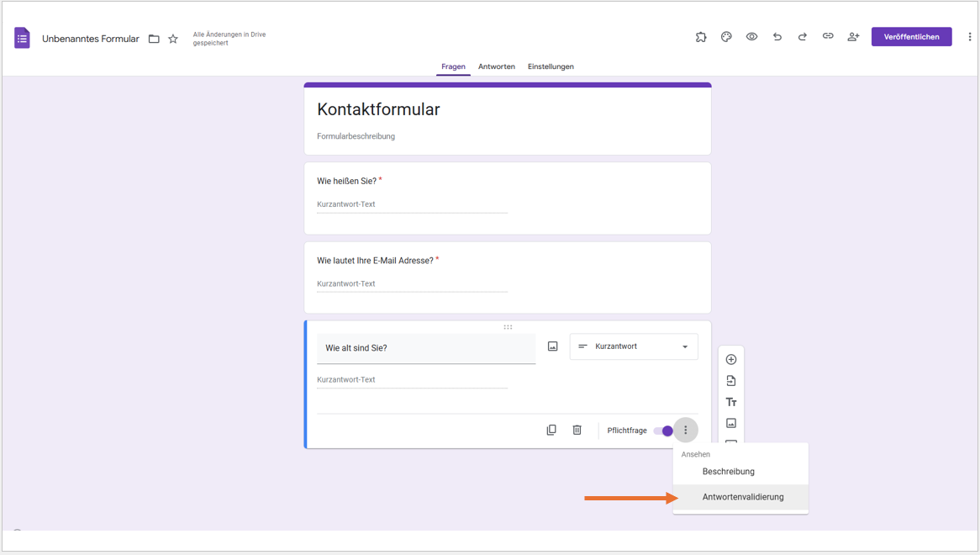Undo the last change
Screen dimensions: 980x555
(777, 37)
